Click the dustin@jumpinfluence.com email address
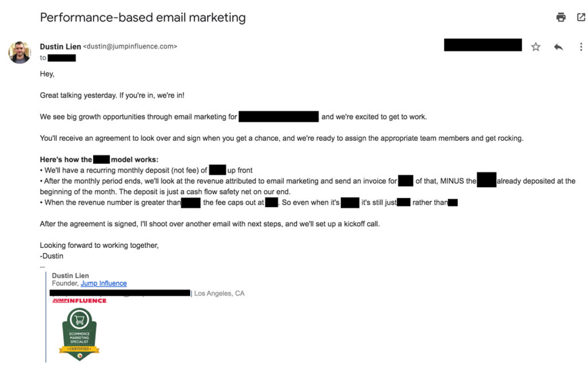Image resolution: width=588 pixels, height=368 pixels. pyautogui.click(x=131, y=47)
